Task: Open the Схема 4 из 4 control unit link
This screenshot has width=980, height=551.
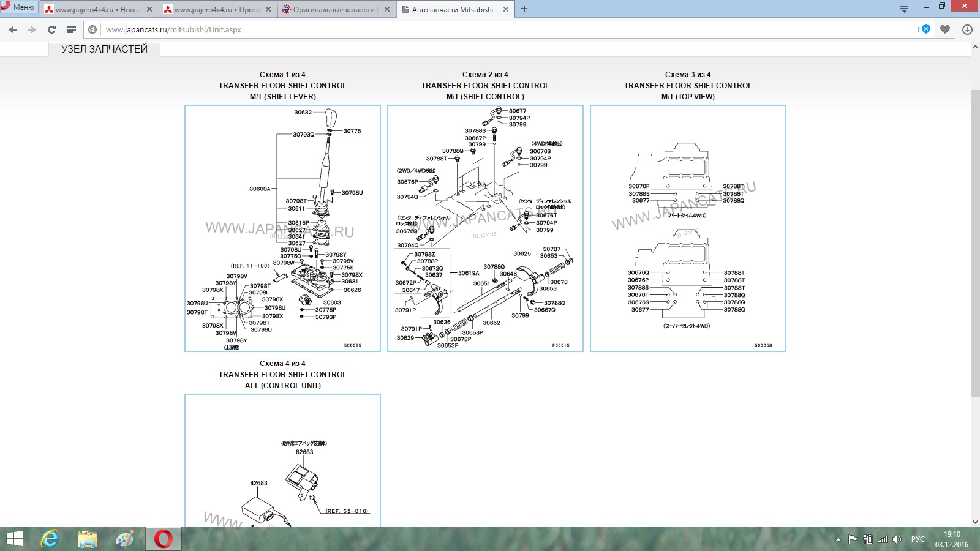Action: pyautogui.click(x=282, y=364)
